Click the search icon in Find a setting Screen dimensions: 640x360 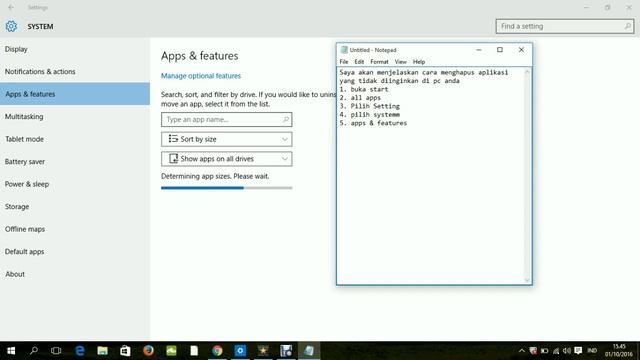(x=627, y=26)
